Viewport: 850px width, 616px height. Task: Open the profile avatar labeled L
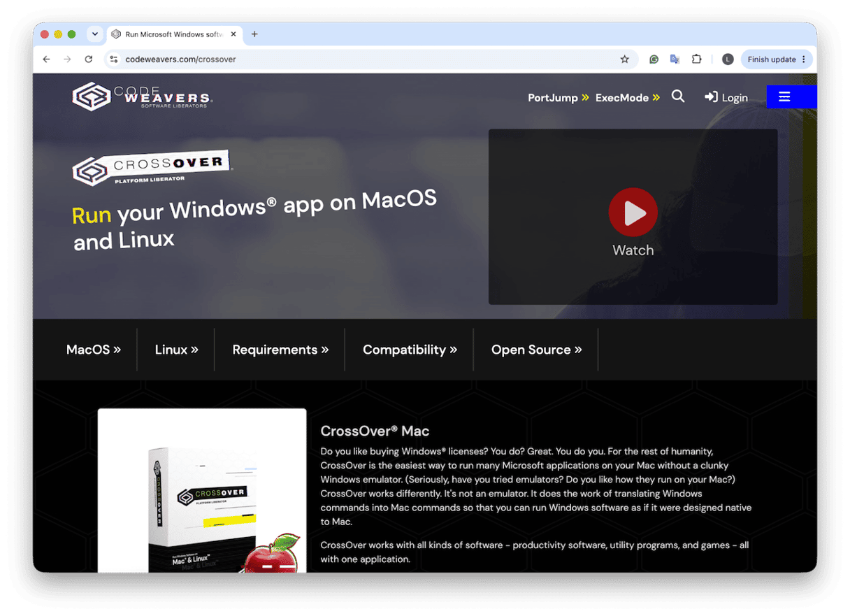tap(728, 59)
